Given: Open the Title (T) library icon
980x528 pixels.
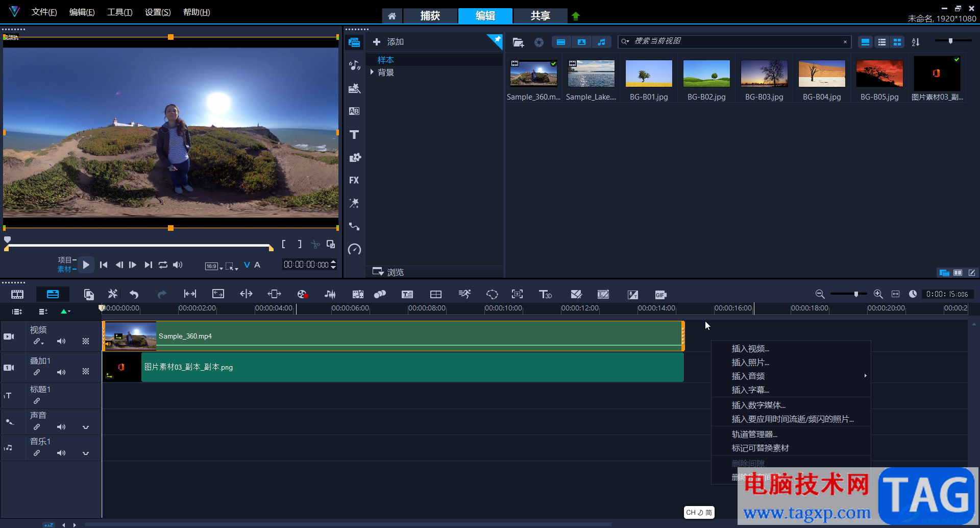Looking at the screenshot, I should (x=354, y=134).
